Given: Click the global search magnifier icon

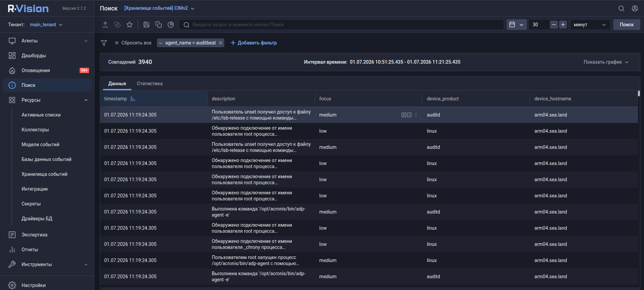Looking at the screenshot, I should click(x=621, y=8).
